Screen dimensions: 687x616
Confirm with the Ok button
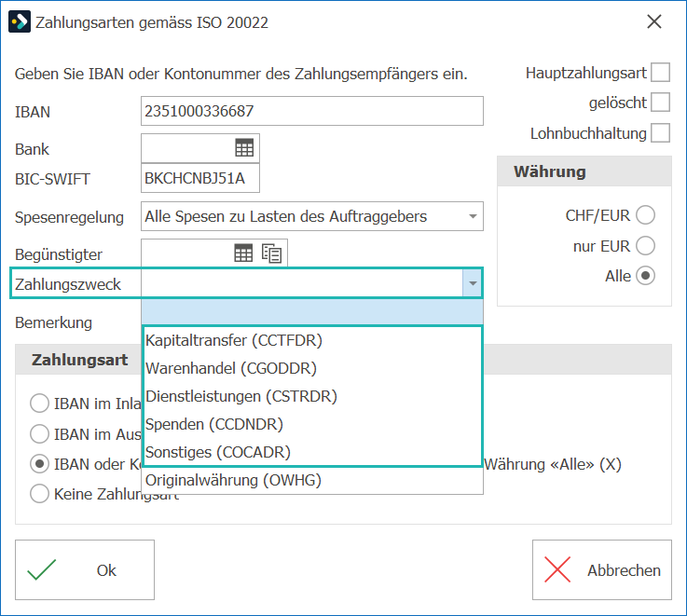85,569
